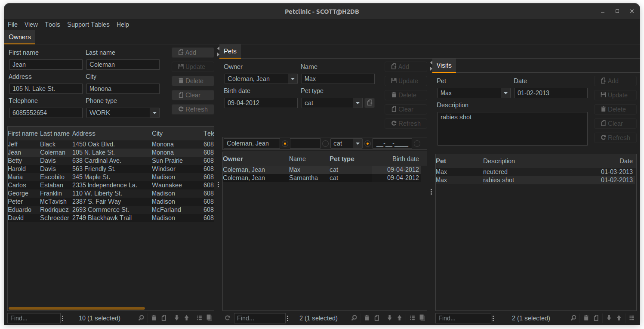
Task: Open the three-dot menu beside Visits Find field
Action: click(x=493, y=318)
